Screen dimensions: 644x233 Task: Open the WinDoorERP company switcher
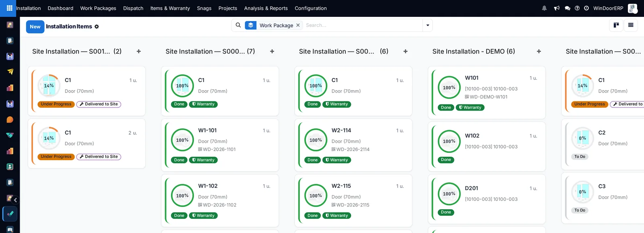coord(608,8)
